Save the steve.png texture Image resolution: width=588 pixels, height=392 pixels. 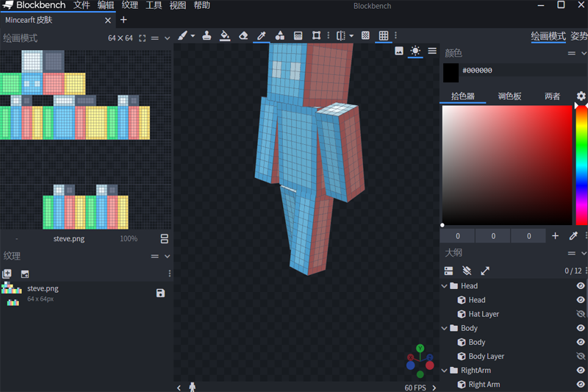coord(160,293)
